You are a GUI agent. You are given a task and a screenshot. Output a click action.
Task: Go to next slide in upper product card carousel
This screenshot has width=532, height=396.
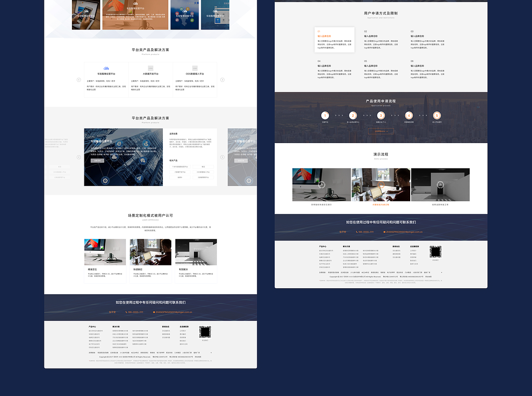point(222,80)
